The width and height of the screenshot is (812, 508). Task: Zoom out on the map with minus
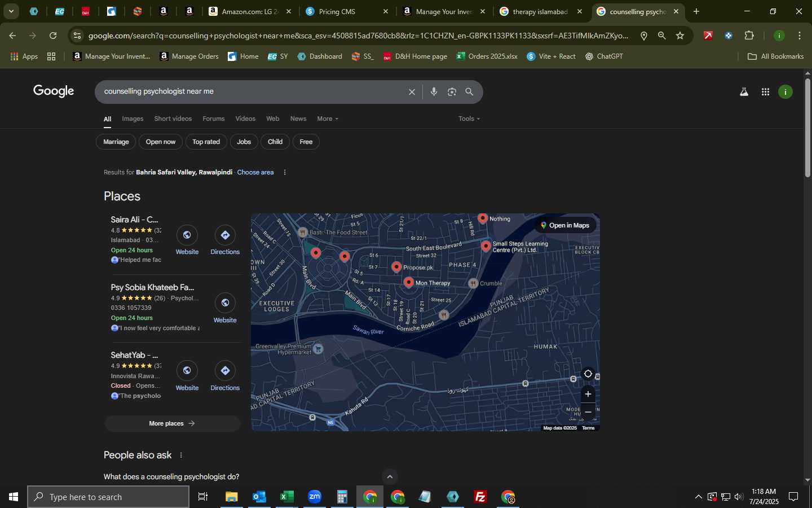pyautogui.click(x=588, y=412)
